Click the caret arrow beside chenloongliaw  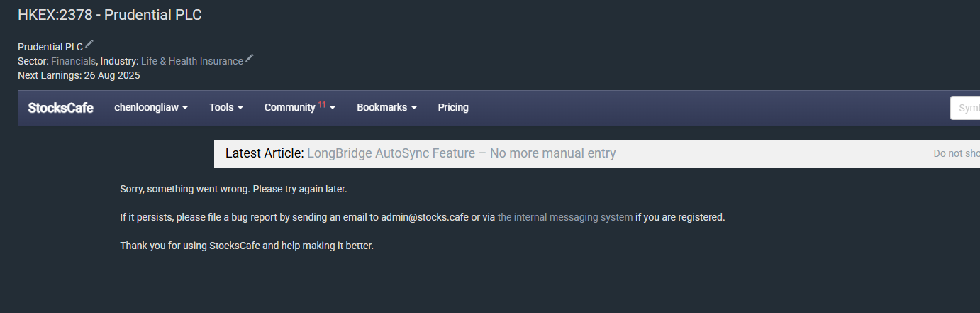pos(185,108)
